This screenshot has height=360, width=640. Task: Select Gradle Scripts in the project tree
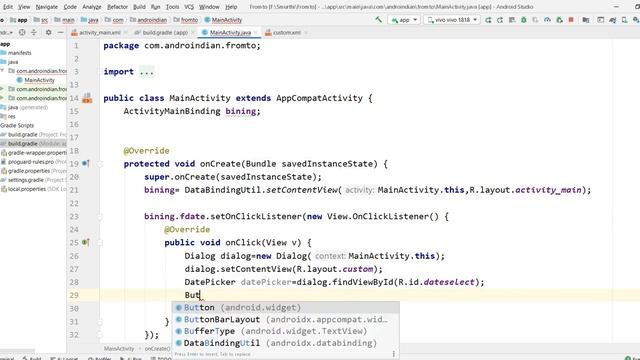[17, 125]
